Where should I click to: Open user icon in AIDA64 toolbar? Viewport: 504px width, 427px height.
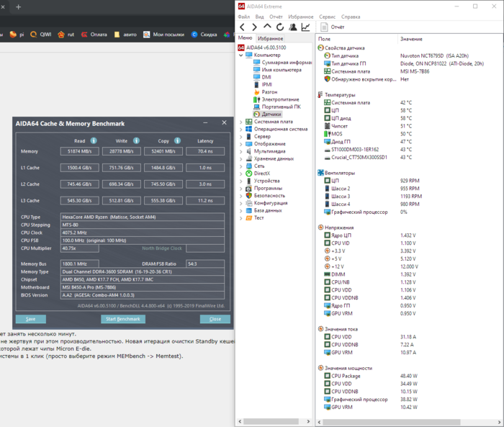[293, 27]
